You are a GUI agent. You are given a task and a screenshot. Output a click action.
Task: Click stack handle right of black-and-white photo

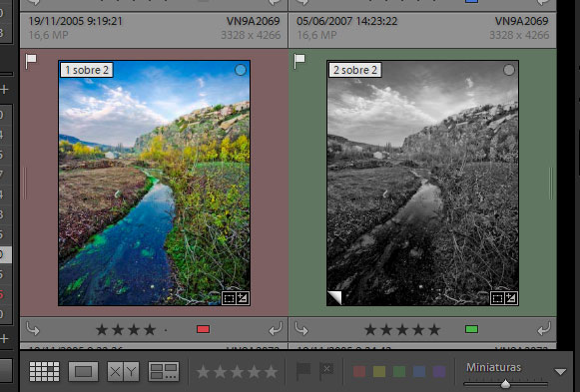coord(551,184)
